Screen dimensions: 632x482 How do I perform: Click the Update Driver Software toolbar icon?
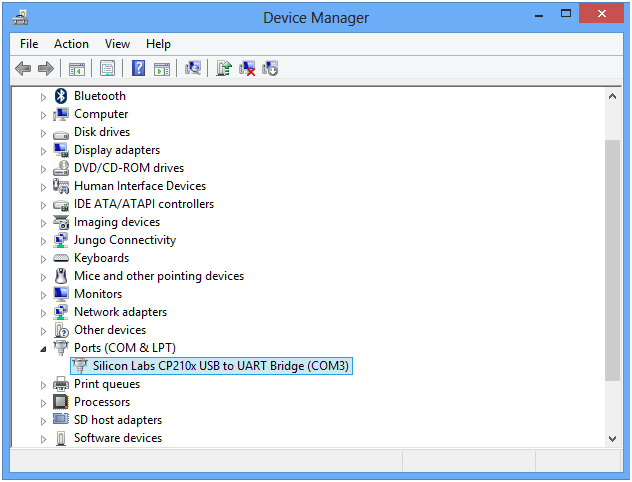[224, 68]
